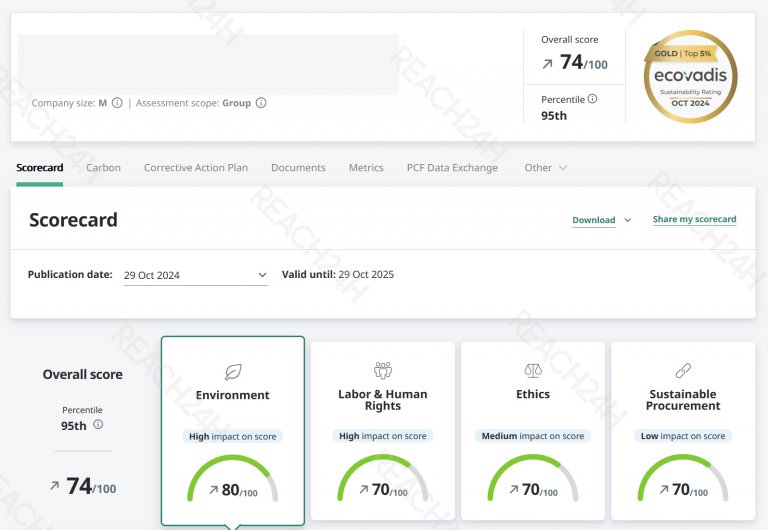Click the trend arrow next to header score 74
This screenshot has height=530, width=768.
click(548, 64)
